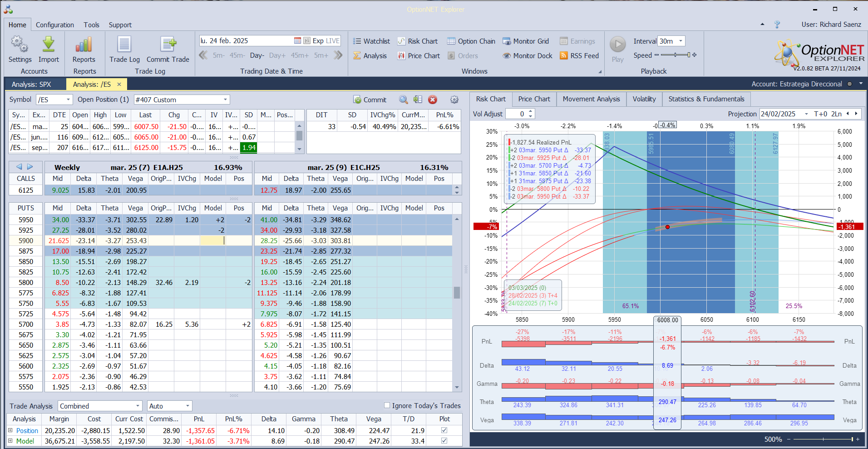This screenshot has width=868, height=449.
Task: Open the Symbol /ES dropdown
Action: (68, 100)
